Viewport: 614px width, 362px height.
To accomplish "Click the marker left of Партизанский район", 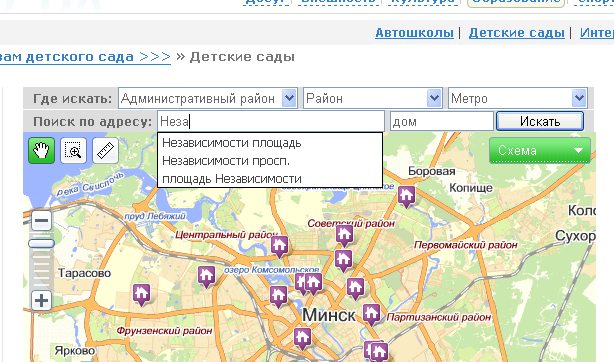I will [371, 315].
